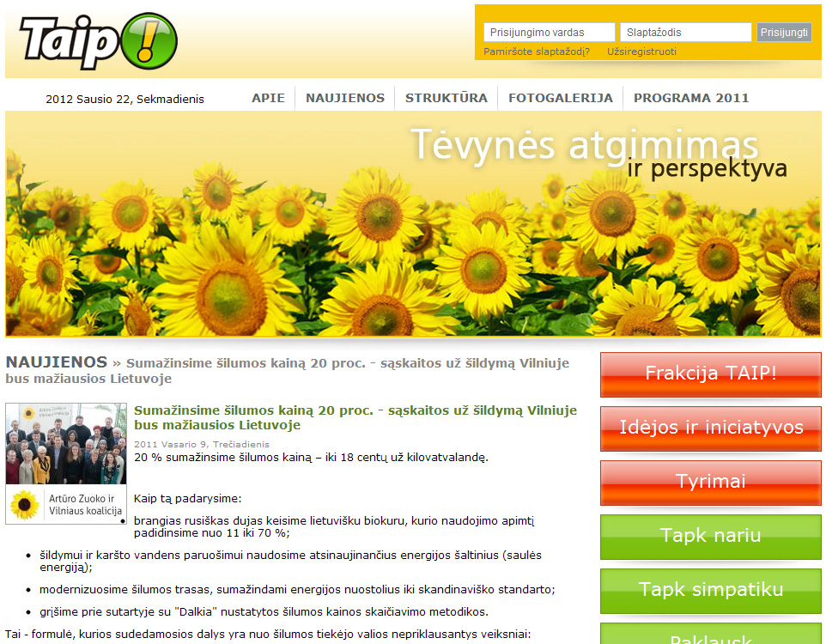Go to the NAUJIENOS menu section
Screen dimensions: 826x644
pos(345,98)
